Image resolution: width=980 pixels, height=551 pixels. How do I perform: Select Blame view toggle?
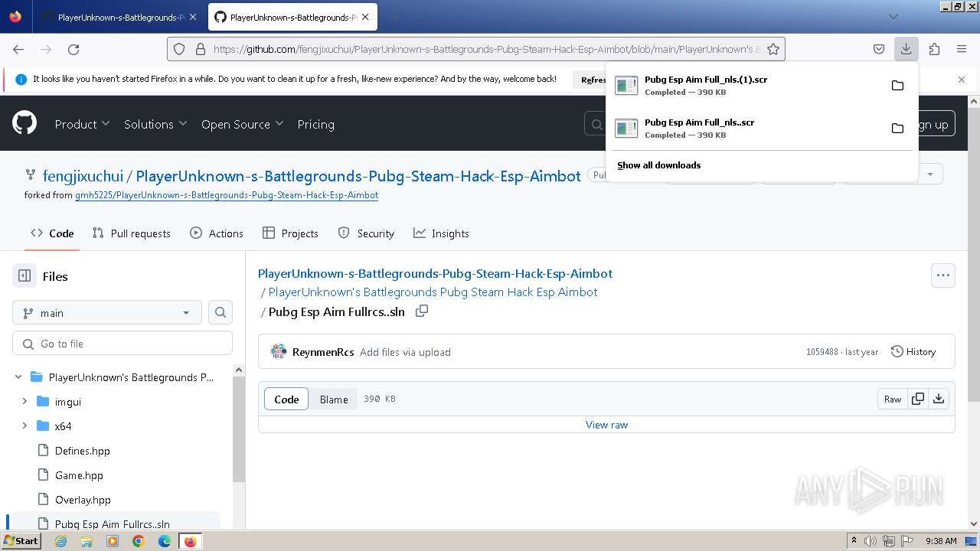[x=334, y=399]
